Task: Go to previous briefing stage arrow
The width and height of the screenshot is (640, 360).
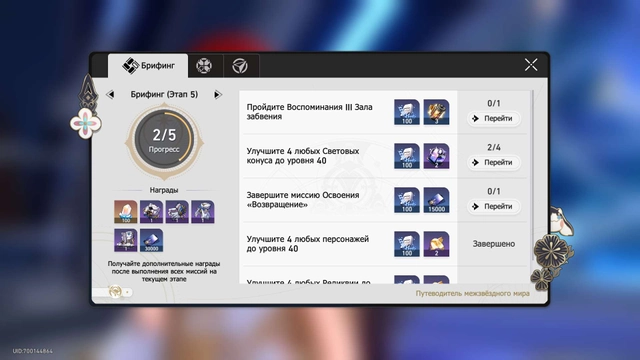Action: point(110,94)
